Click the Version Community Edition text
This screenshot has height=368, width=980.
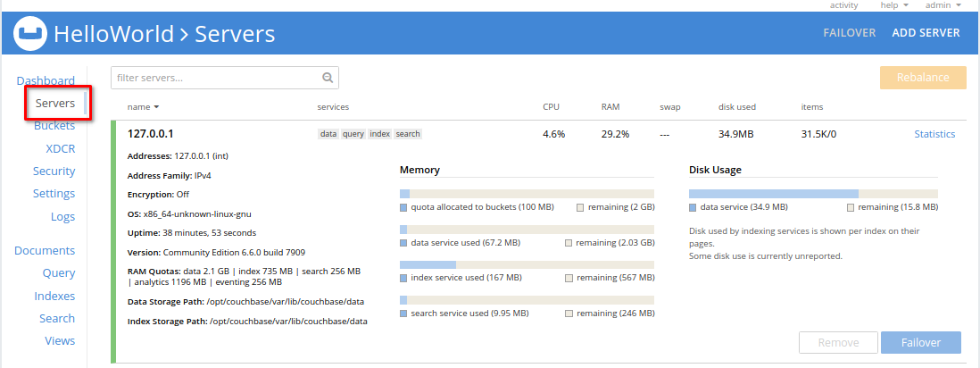(216, 252)
